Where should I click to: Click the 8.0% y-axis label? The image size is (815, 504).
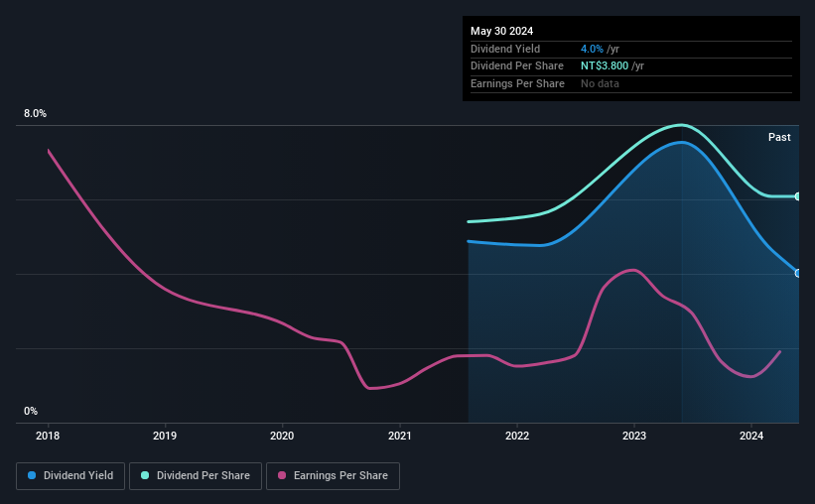(35, 113)
